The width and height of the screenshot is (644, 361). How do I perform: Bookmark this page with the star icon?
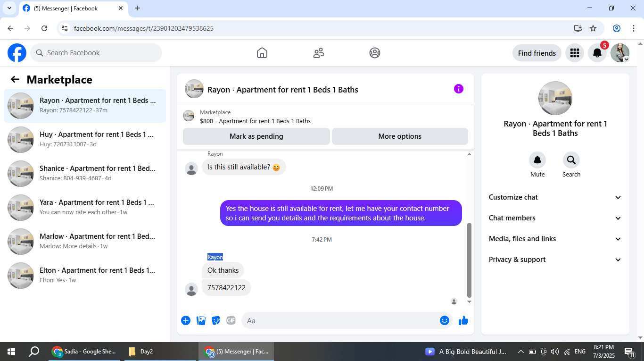coord(593,28)
